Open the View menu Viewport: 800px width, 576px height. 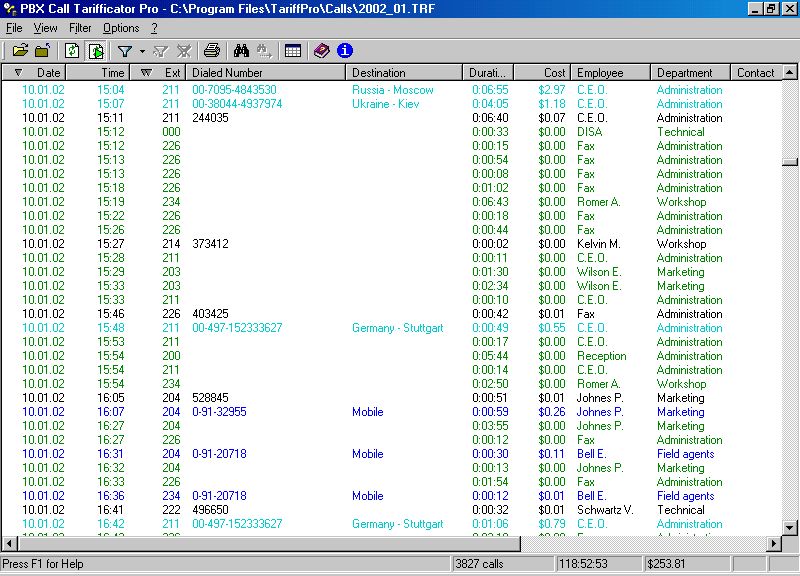45,28
